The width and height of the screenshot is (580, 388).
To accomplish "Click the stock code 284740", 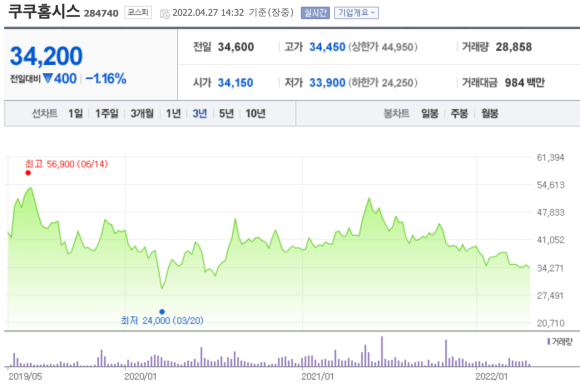I will (x=101, y=14).
